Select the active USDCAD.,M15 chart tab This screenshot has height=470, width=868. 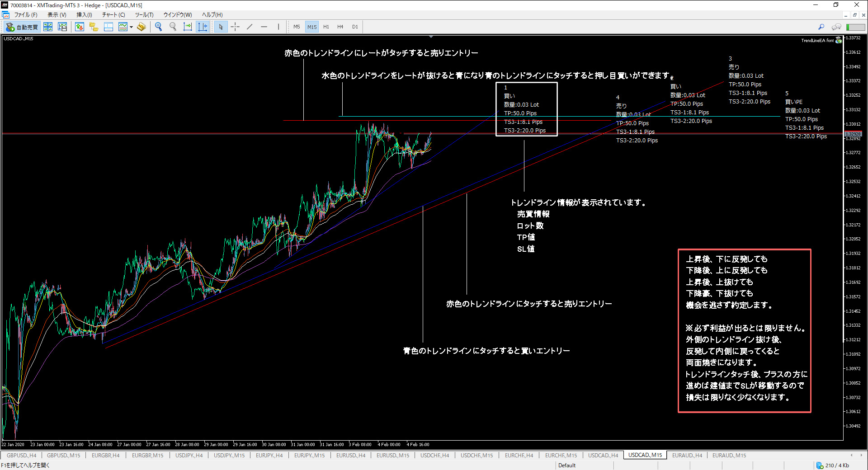pyautogui.click(x=645, y=455)
